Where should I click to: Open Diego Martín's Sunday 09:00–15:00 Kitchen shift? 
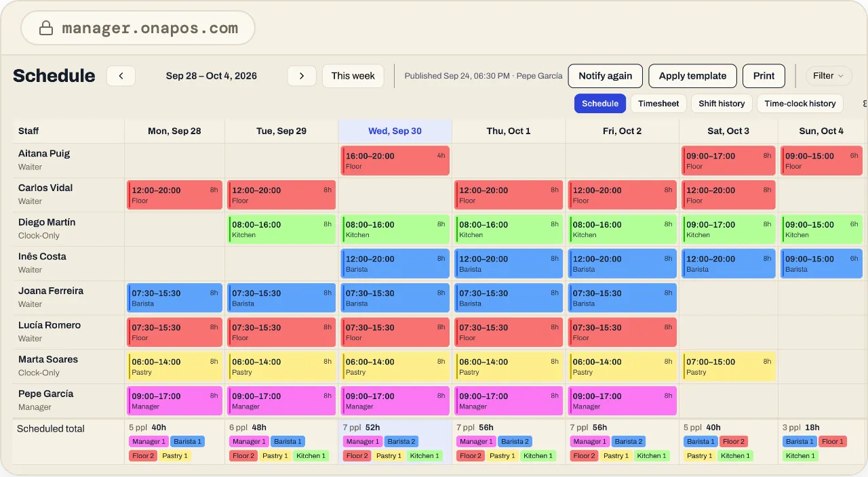coord(821,230)
